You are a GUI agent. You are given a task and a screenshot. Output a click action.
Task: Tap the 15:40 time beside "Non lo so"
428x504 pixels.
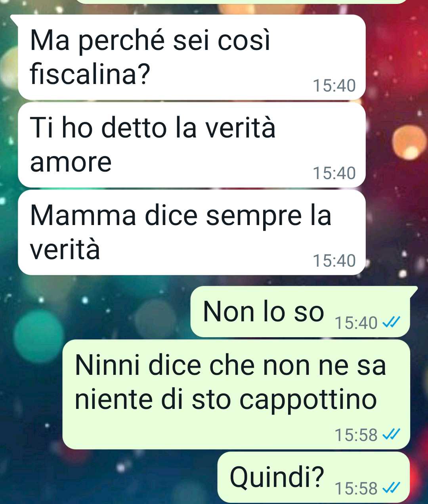[x=356, y=323]
